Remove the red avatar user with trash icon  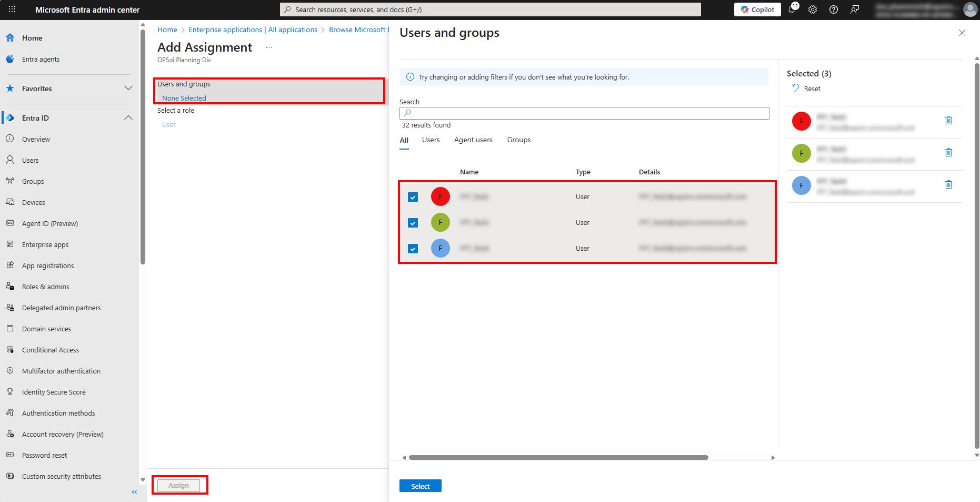tap(948, 121)
